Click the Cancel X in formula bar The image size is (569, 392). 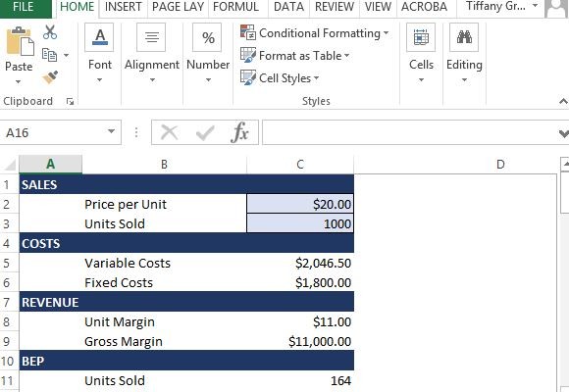[x=169, y=132]
